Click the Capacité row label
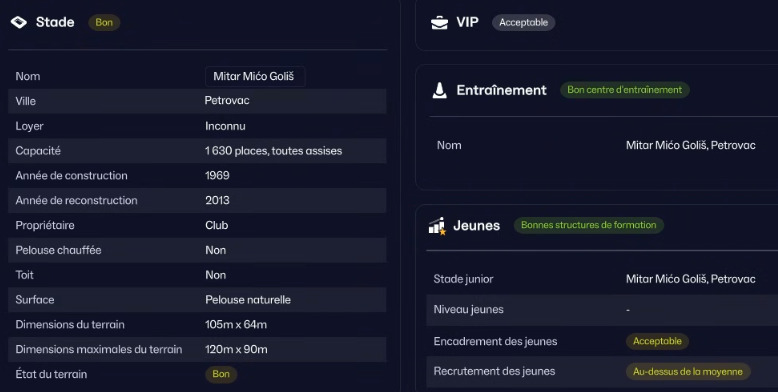778x392 pixels. pos(38,151)
